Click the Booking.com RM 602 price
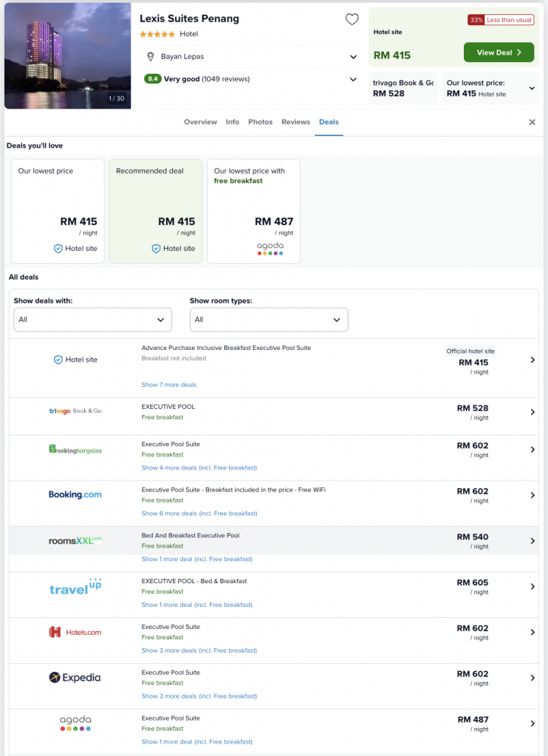 pos(473,491)
